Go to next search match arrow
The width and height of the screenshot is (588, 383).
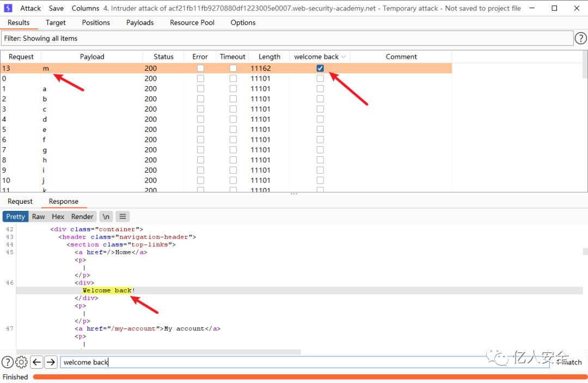point(51,362)
